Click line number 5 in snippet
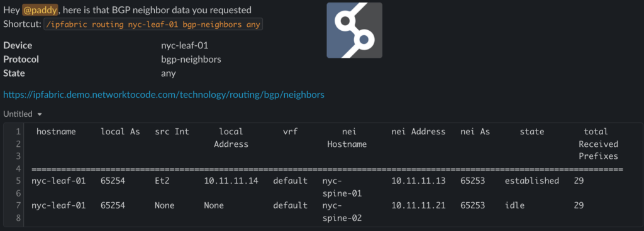The width and height of the screenshot is (644, 231). [x=18, y=181]
